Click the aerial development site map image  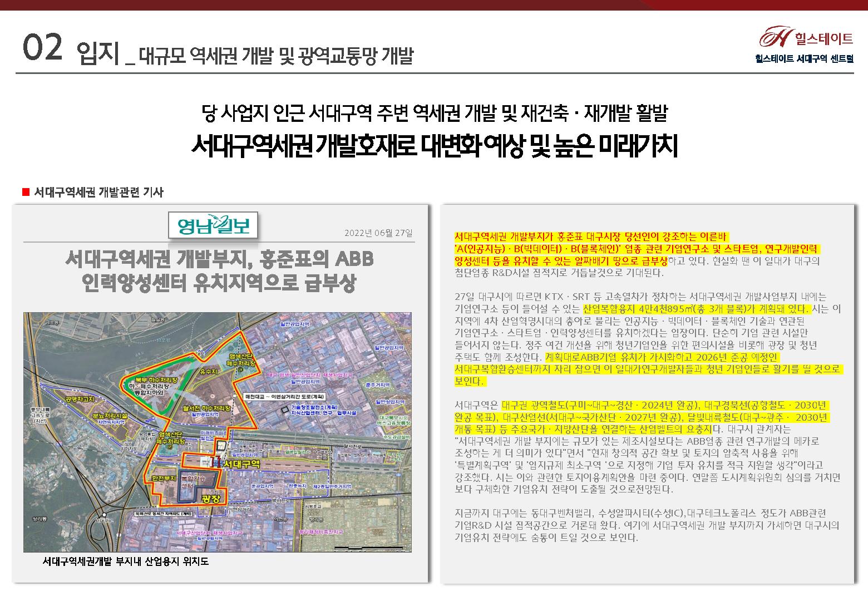point(218,432)
